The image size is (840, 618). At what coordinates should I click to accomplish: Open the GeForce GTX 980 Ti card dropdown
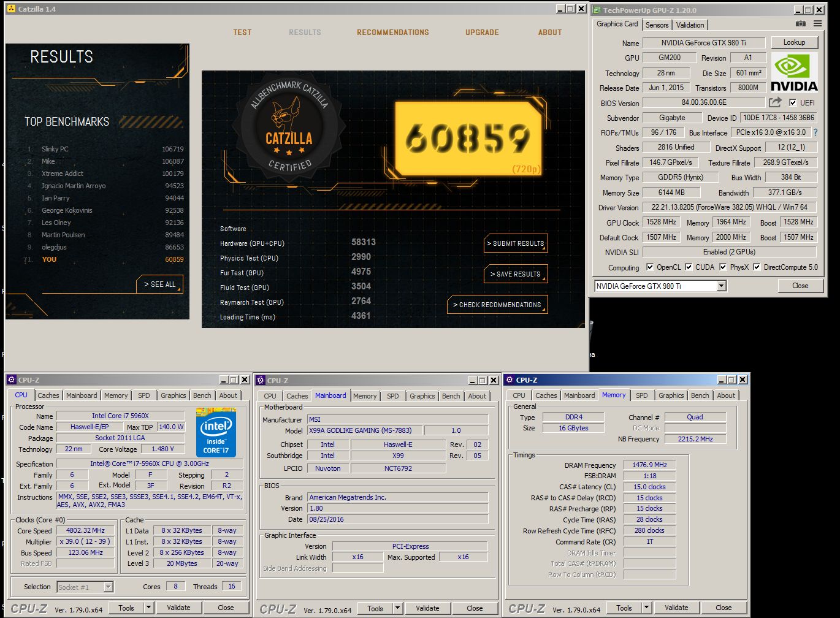pyautogui.click(x=721, y=286)
